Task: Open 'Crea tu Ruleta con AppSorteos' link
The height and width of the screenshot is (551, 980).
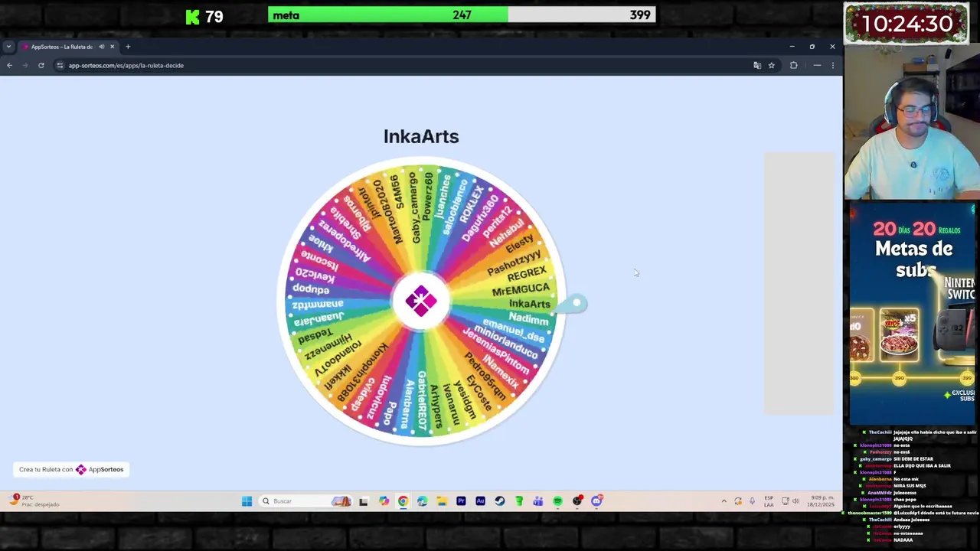Action: (x=71, y=469)
